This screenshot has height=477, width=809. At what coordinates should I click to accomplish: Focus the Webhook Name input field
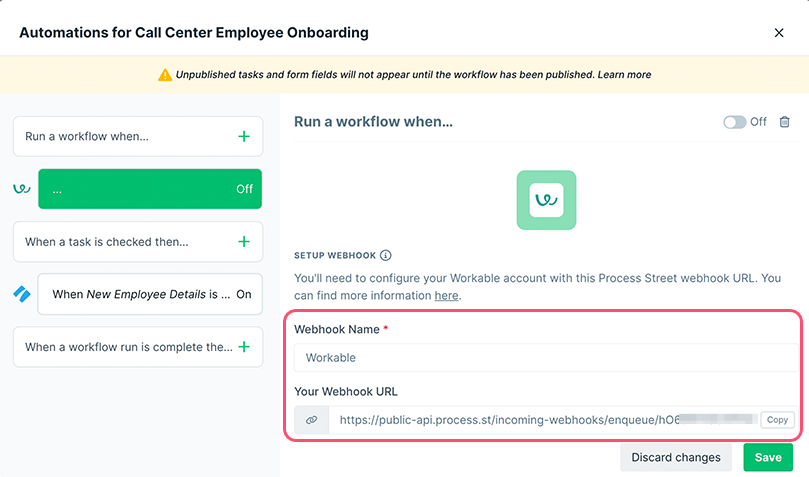pos(546,357)
